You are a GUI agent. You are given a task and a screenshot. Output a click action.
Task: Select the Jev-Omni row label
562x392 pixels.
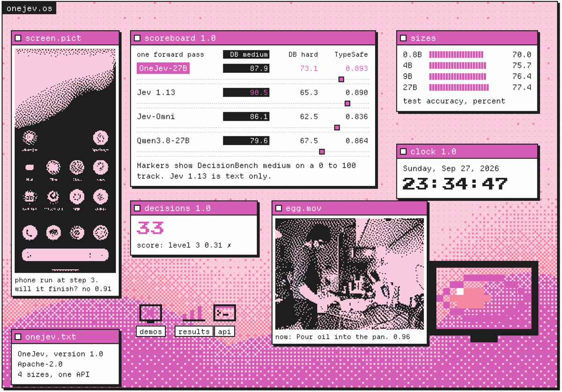point(156,116)
